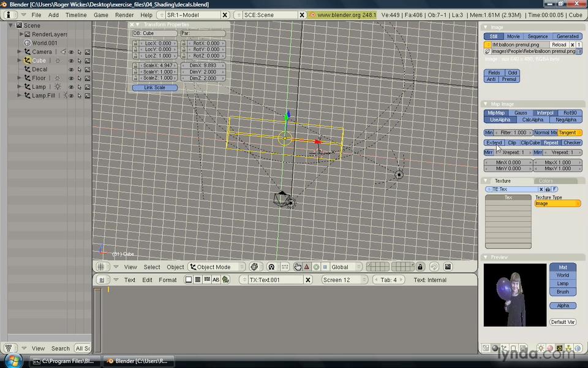Collapse the Map Image panel
This screenshot has height=368, width=588.
(486, 104)
